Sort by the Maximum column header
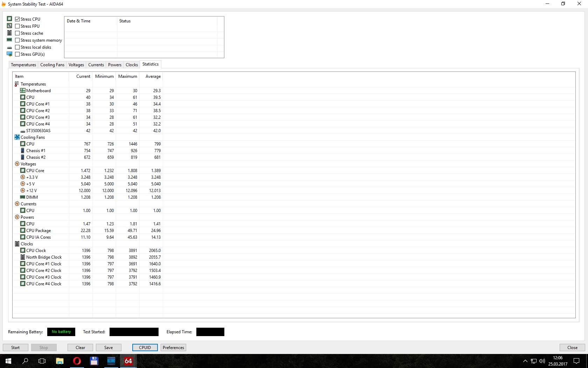 (127, 76)
